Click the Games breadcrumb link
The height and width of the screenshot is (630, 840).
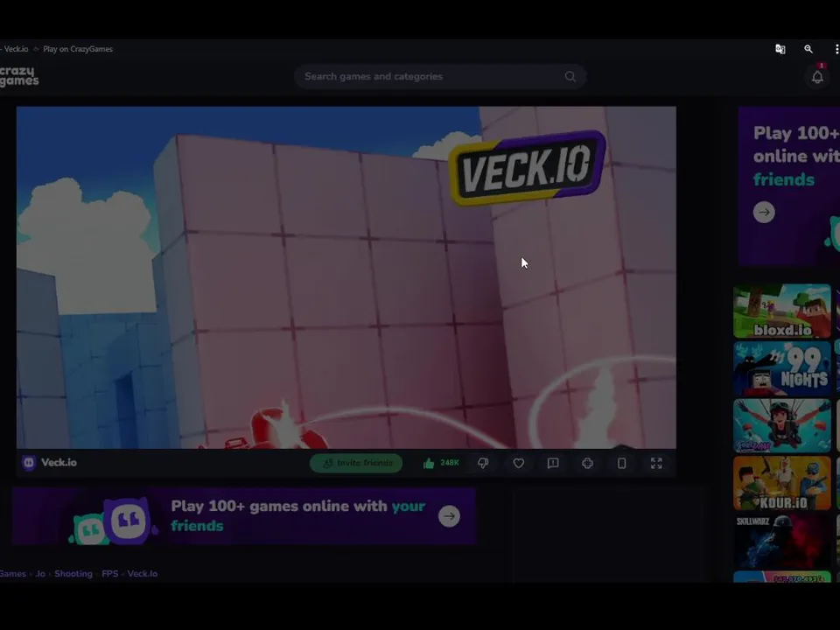(13, 574)
